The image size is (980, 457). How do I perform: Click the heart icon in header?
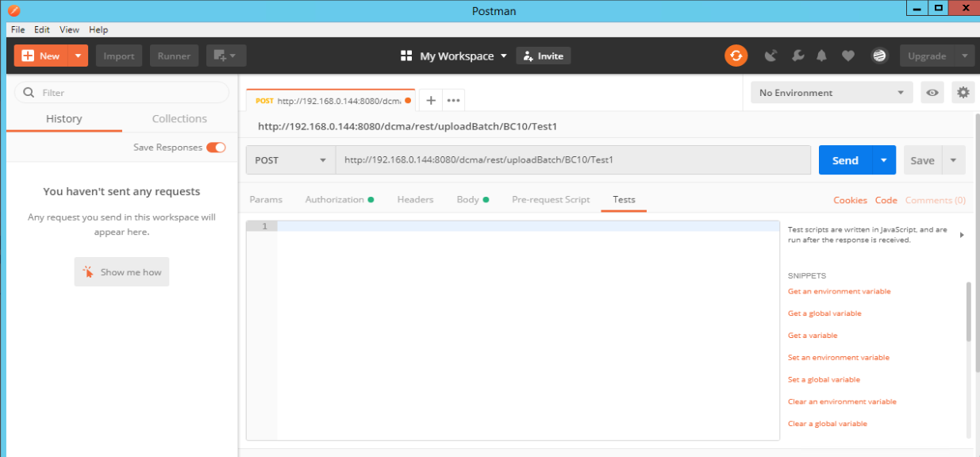[848, 56]
